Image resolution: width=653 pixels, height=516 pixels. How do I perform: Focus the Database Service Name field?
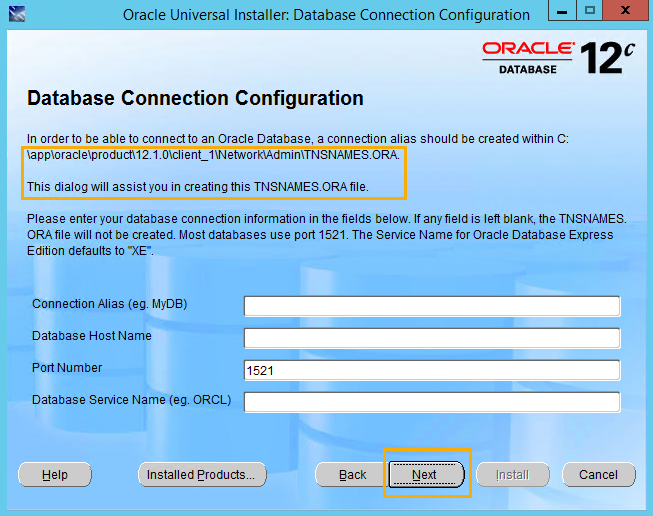432,402
